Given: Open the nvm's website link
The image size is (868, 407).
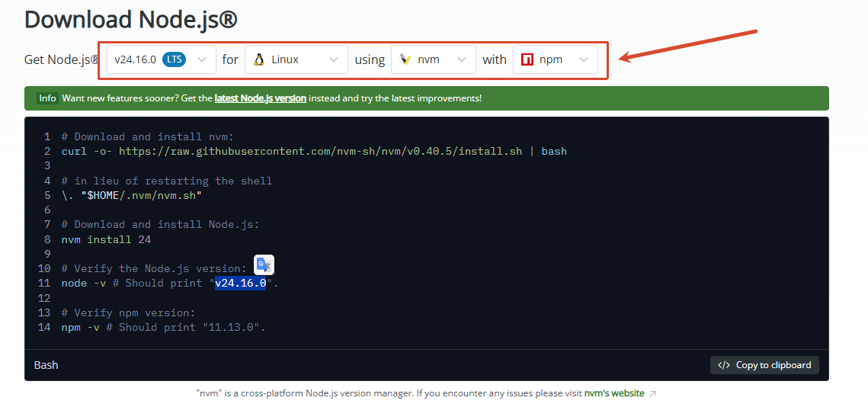Looking at the screenshot, I should 614,393.
